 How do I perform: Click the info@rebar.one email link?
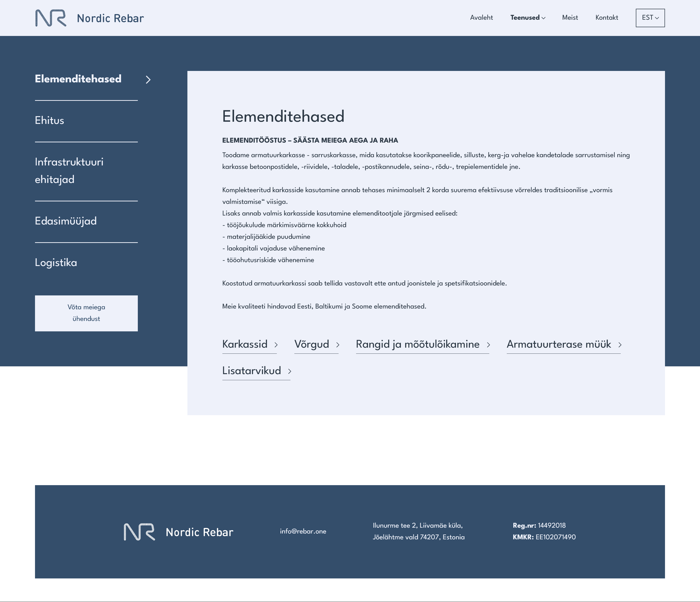click(x=303, y=532)
